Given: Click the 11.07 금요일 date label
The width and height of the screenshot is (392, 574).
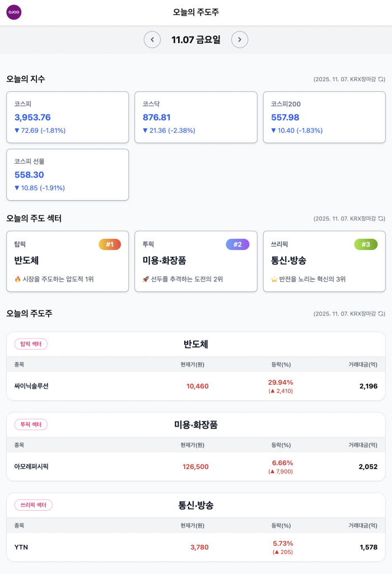Looking at the screenshot, I should [196, 40].
